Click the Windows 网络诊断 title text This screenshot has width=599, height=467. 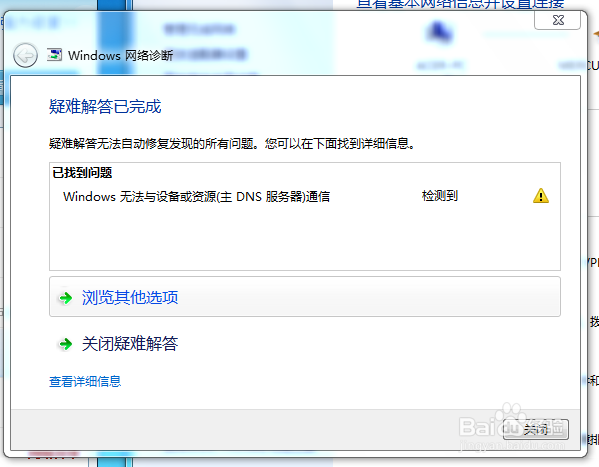(120, 55)
